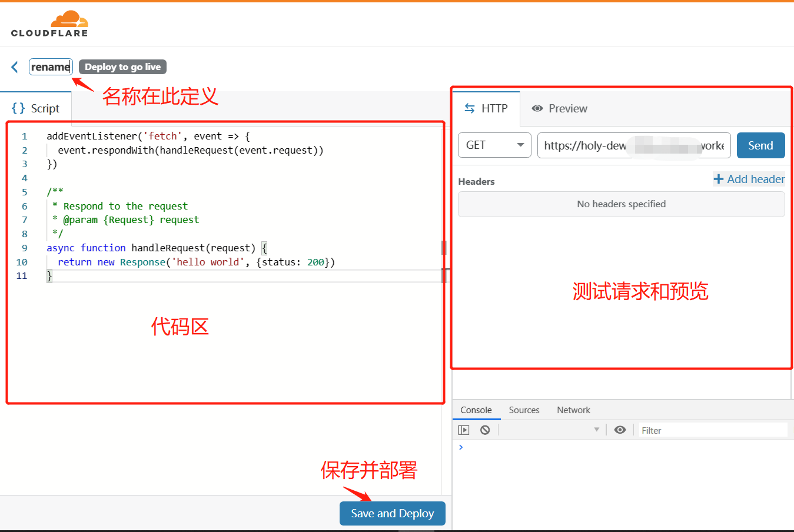Click the 'Response' class name in code
The width and height of the screenshot is (794, 532).
(142, 262)
